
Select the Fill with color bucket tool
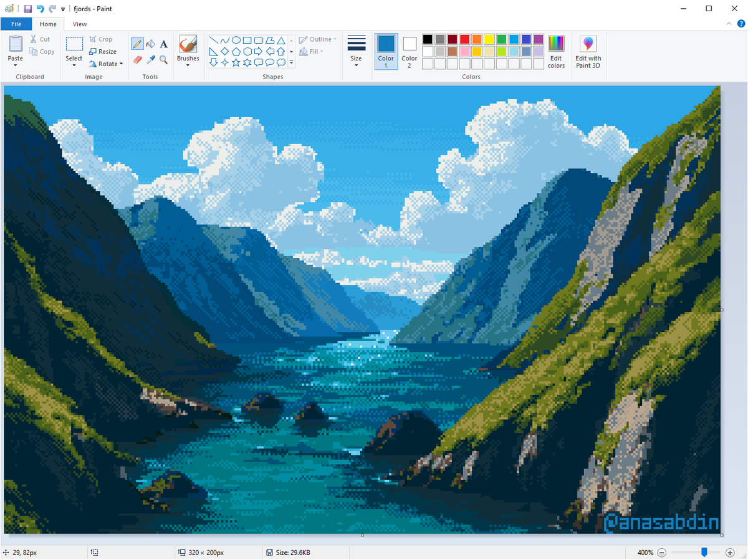(x=150, y=44)
